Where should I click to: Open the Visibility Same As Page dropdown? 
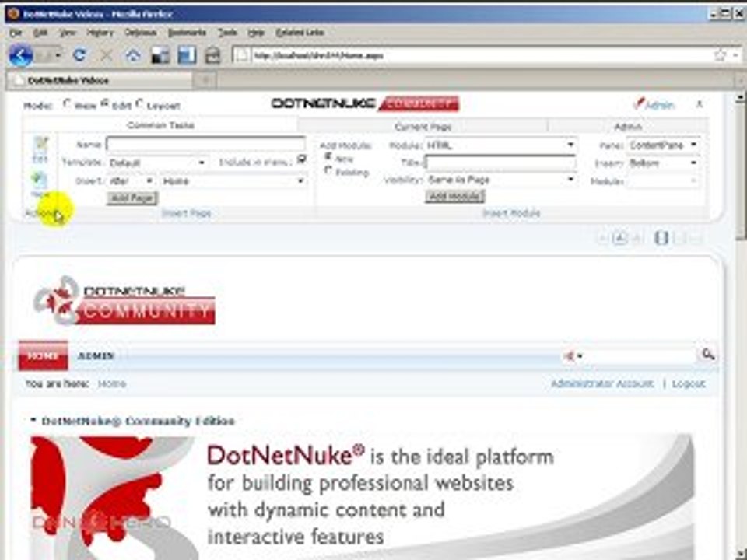coord(500,180)
